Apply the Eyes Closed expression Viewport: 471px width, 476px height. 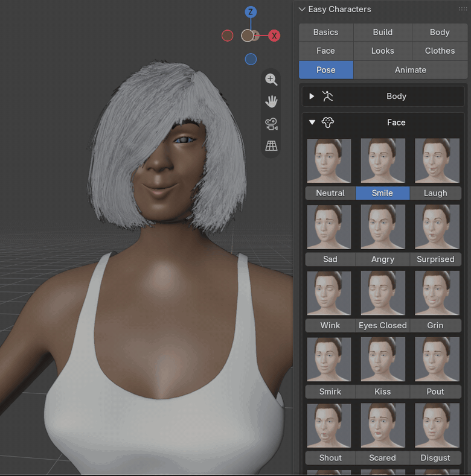click(383, 325)
